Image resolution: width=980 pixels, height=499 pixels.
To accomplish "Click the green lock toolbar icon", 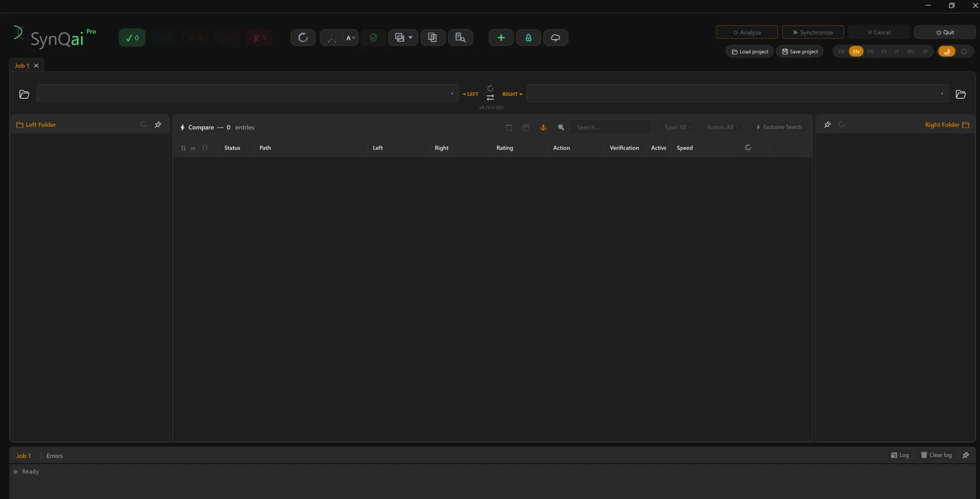I will click(528, 38).
